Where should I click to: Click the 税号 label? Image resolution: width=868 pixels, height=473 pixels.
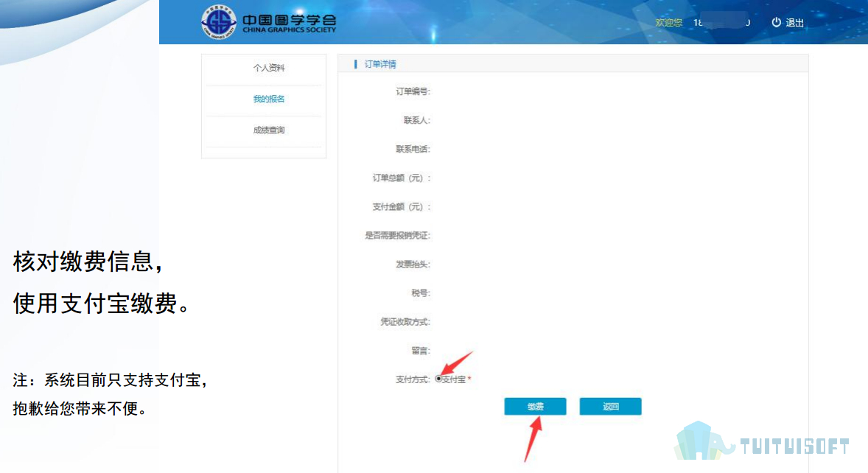pos(421,292)
